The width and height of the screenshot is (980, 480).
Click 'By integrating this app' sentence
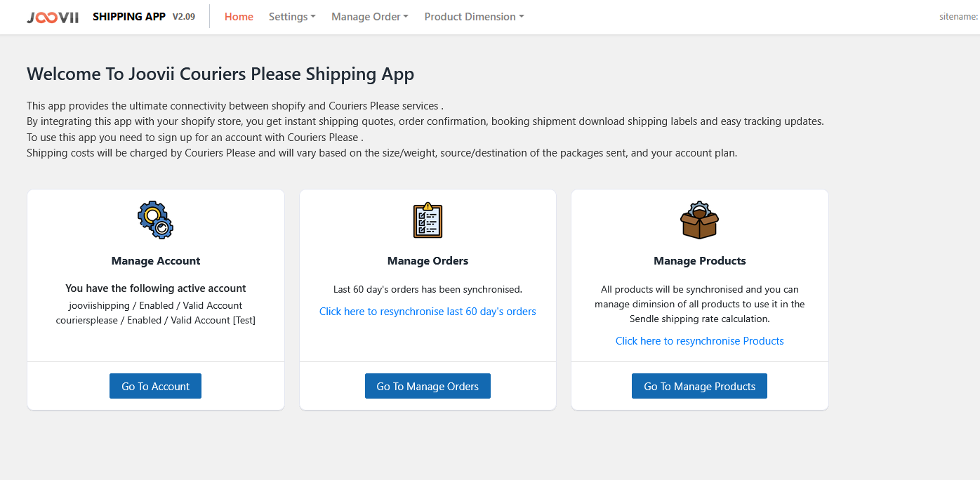(425, 121)
